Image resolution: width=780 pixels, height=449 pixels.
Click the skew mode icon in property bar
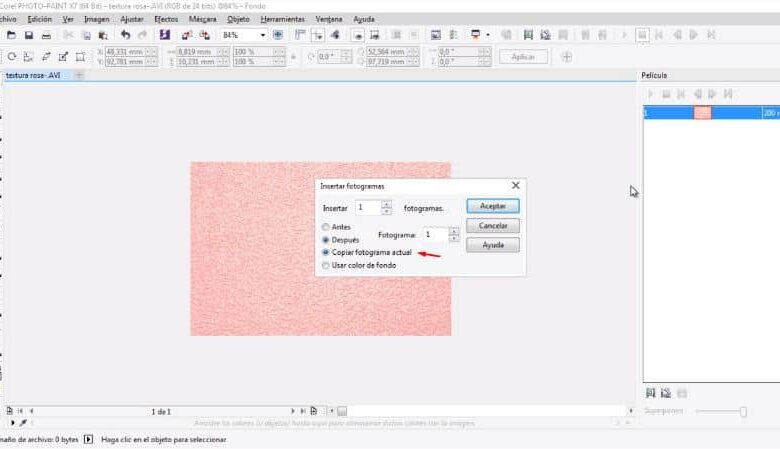coord(46,57)
